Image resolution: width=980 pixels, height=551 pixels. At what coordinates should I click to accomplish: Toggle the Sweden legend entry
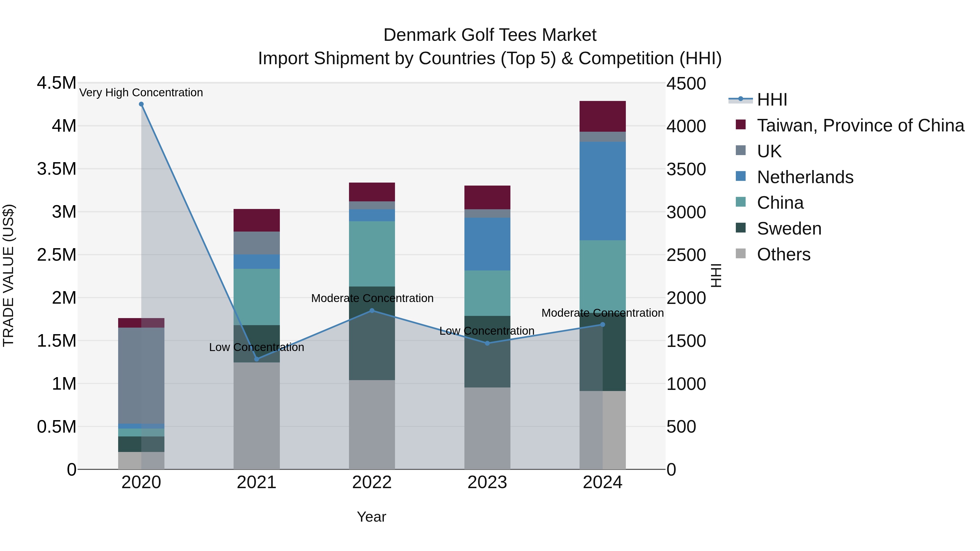tap(778, 229)
